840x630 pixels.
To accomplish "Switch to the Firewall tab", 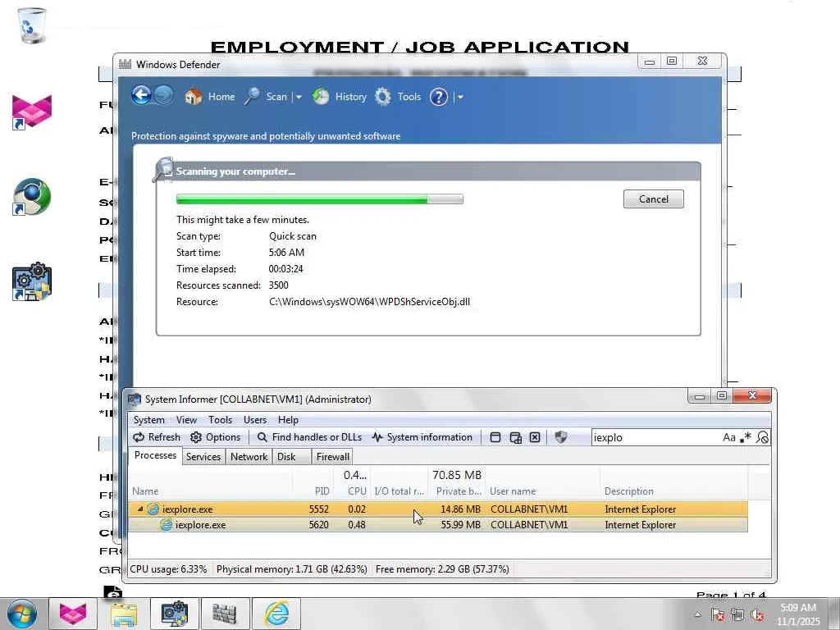I will click(333, 457).
